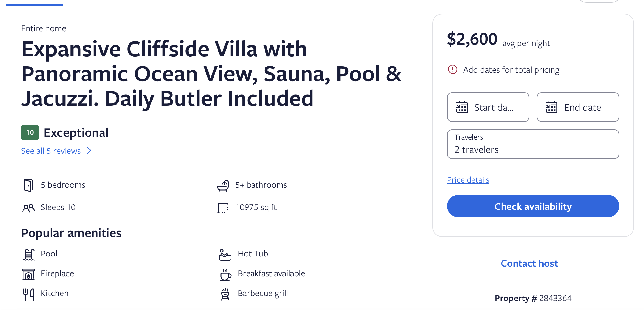Screen dimensions: 644x310
Task: Open the Travelers selector showing 2 travelers
Action: point(533,144)
